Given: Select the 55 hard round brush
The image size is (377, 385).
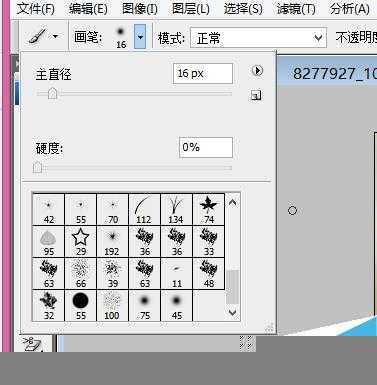Looking at the screenshot, I should (x=81, y=305).
